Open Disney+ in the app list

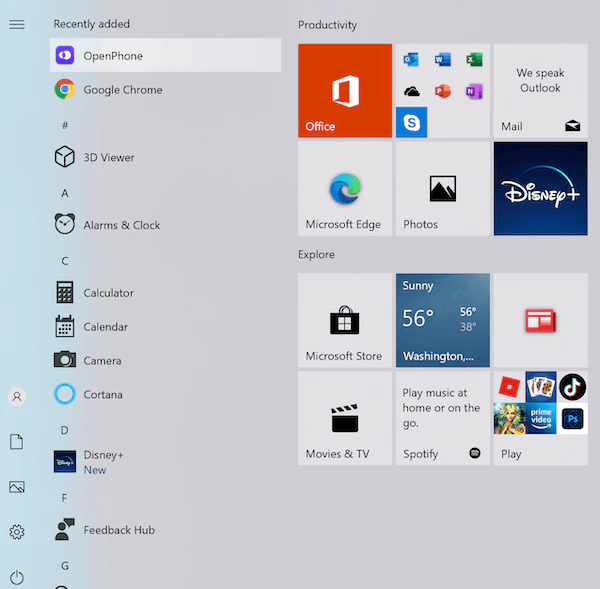(165, 462)
